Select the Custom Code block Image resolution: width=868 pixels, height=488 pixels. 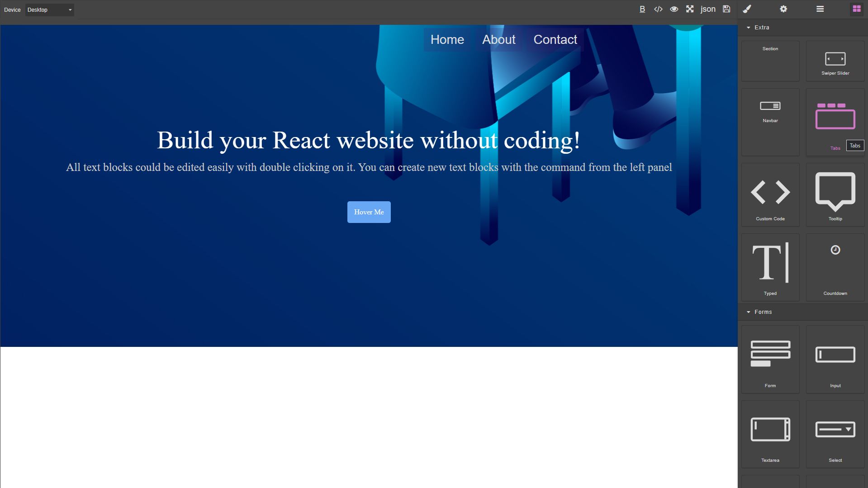point(770,195)
